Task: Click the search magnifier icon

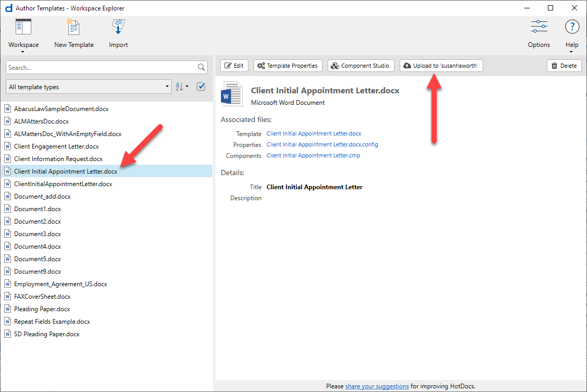Action: (201, 67)
